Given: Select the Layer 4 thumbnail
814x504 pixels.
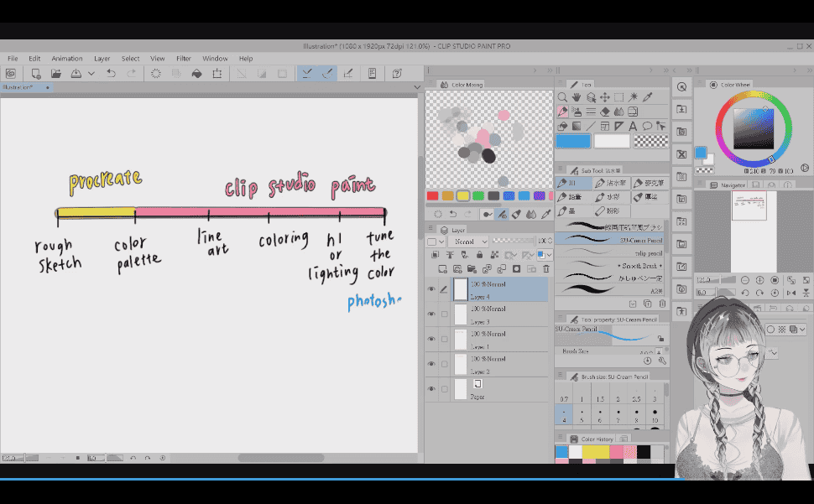Looking at the screenshot, I should pos(461,289).
